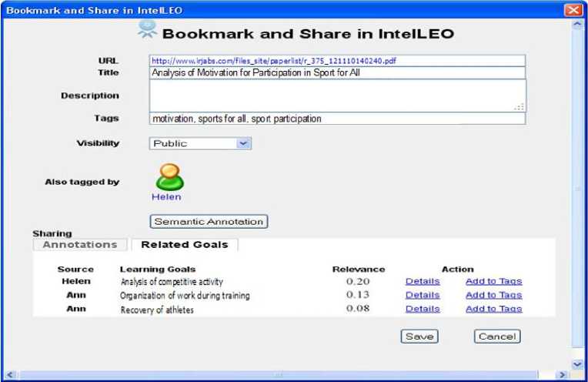Viewport: 588px width, 382px height.
Task: Click inside the empty Description box
Action: pos(338,95)
